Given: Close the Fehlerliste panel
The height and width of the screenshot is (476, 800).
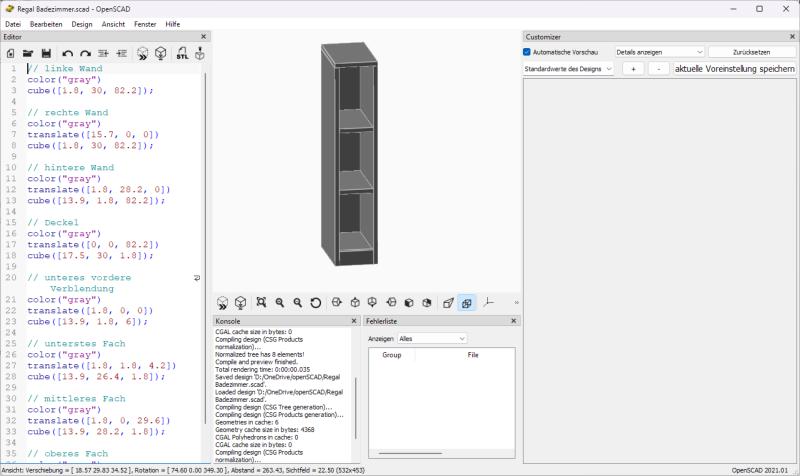Looking at the screenshot, I should (514, 321).
